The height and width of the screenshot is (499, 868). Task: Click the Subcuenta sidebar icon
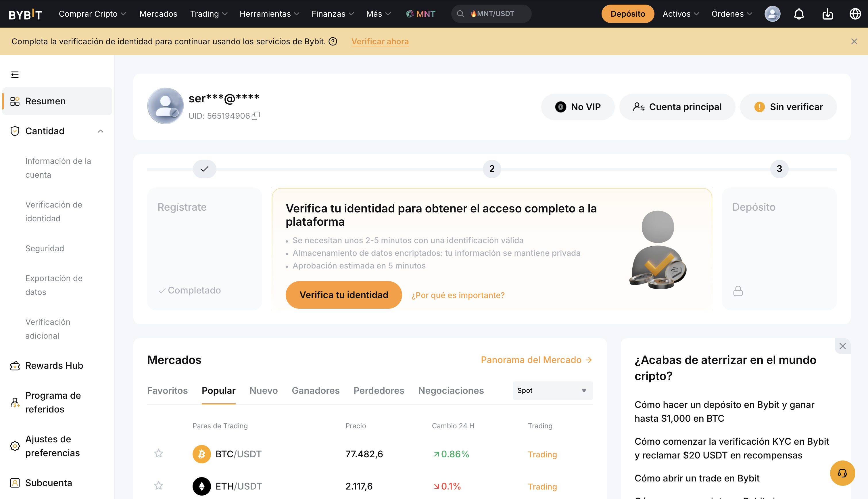click(x=15, y=483)
